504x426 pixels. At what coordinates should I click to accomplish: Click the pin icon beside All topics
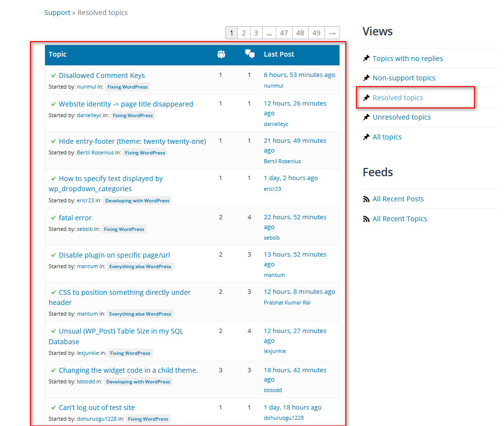click(366, 137)
